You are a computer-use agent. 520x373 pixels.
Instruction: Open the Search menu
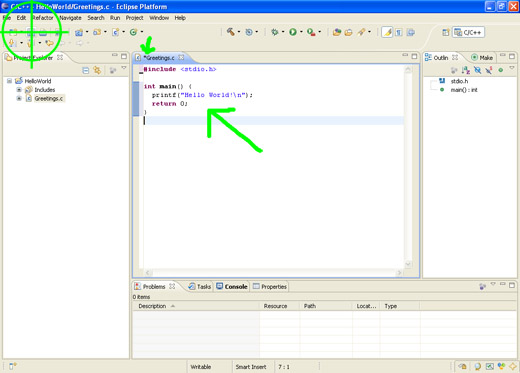pyautogui.click(x=96, y=18)
